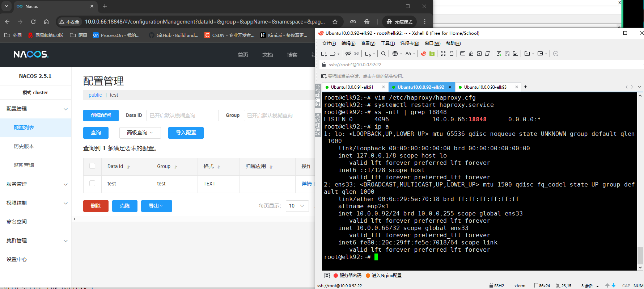
Task: Click the chat bubble help icon in Xshell
Action: pyautogui.click(x=556, y=54)
